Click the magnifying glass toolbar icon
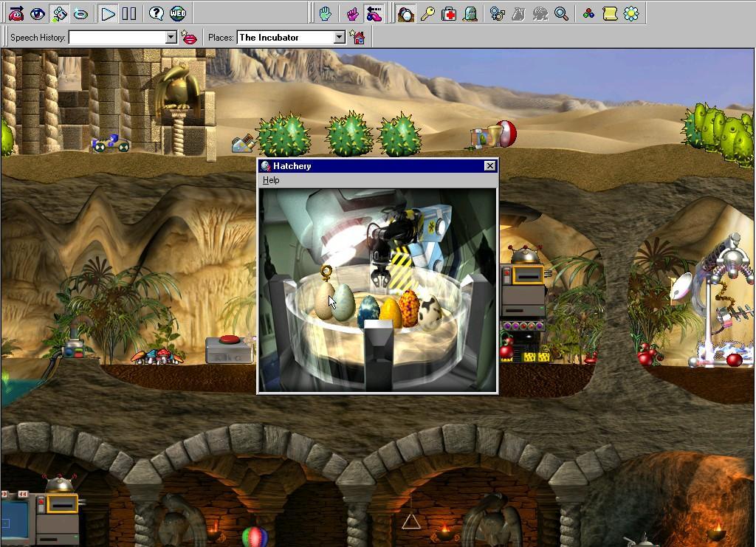The image size is (756, 547). tap(561, 13)
